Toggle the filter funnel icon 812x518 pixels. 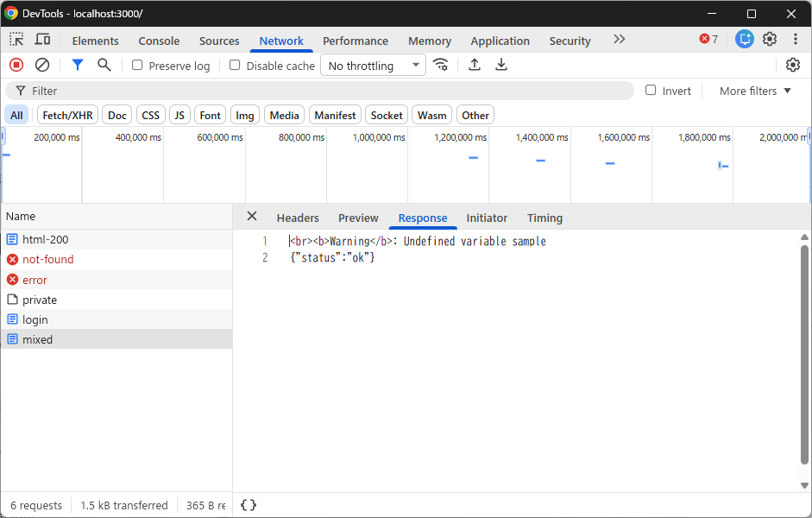pyautogui.click(x=78, y=66)
